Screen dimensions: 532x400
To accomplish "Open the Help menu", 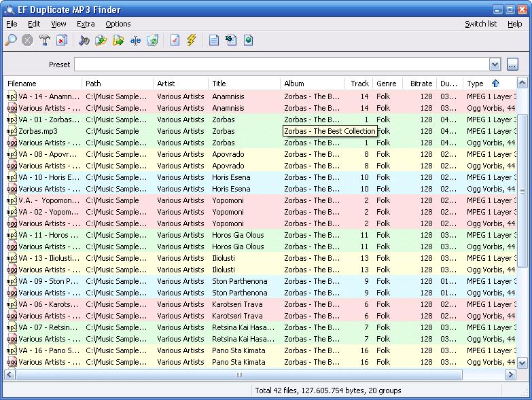I will pyautogui.click(x=515, y=24).
